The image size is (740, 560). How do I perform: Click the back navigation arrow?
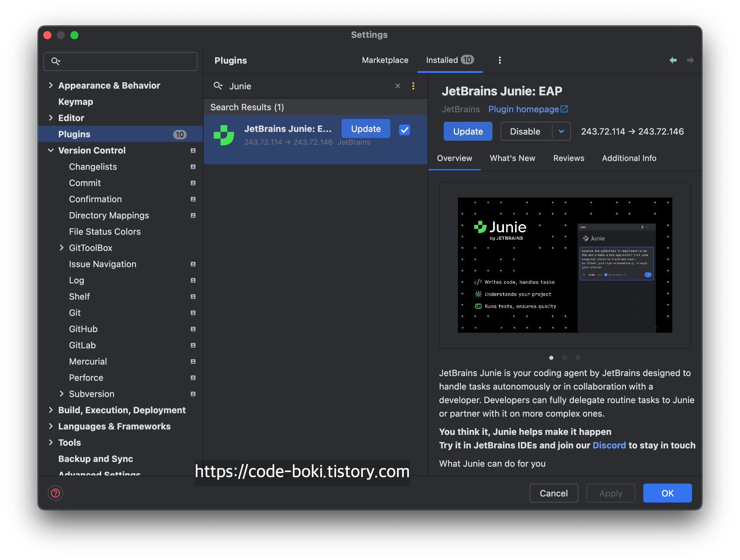tap(673, 60)
